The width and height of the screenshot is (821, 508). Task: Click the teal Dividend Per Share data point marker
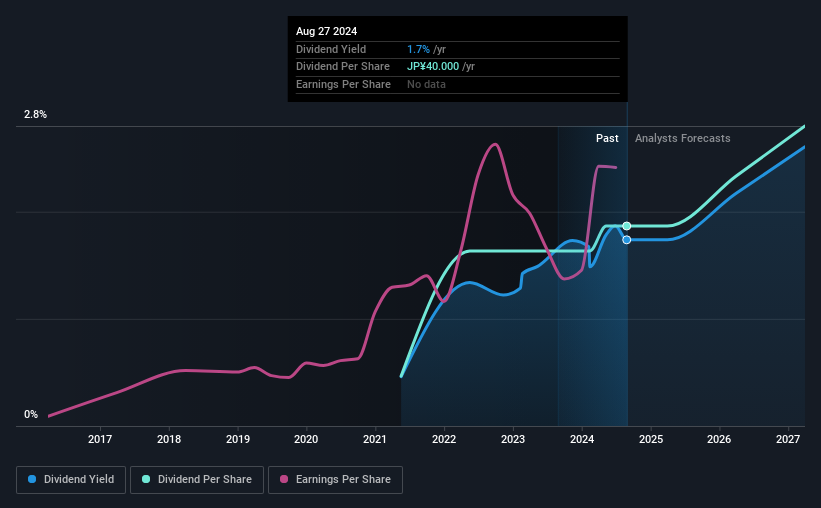pyautogui.click(x=627, y=226)
